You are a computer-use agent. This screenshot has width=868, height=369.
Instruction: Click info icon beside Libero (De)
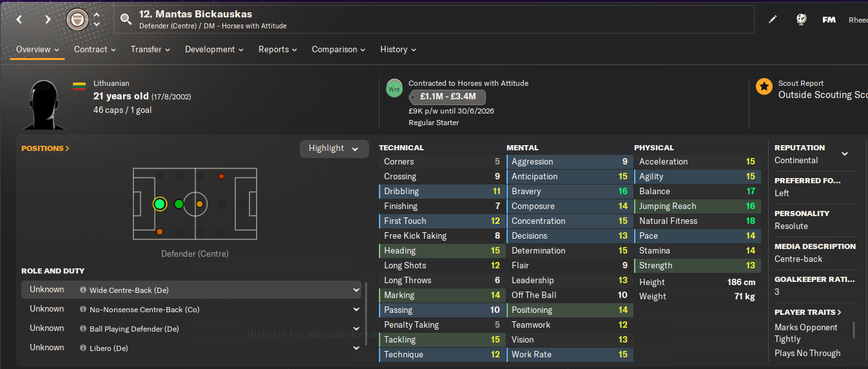83,348
